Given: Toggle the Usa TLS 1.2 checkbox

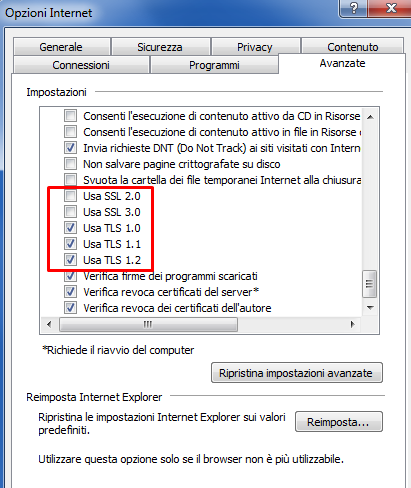Looking at the screenshot, I should click(x=70, y=260).
